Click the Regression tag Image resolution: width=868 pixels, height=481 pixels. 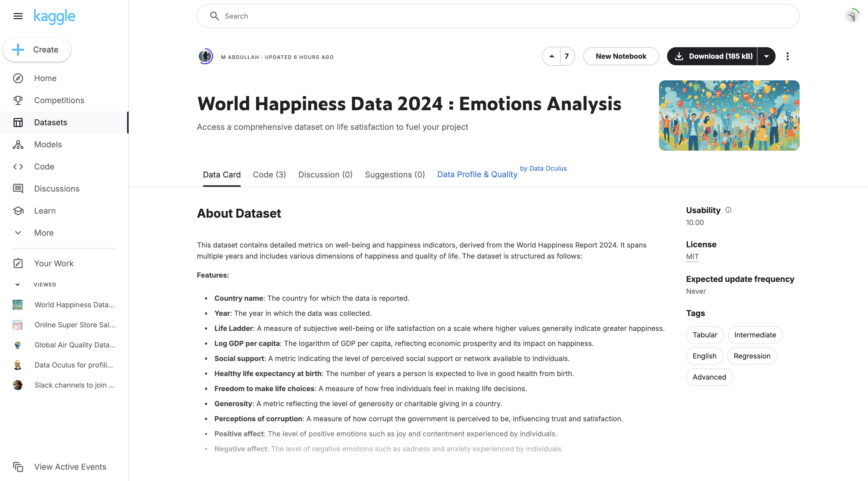coord(752,356)
